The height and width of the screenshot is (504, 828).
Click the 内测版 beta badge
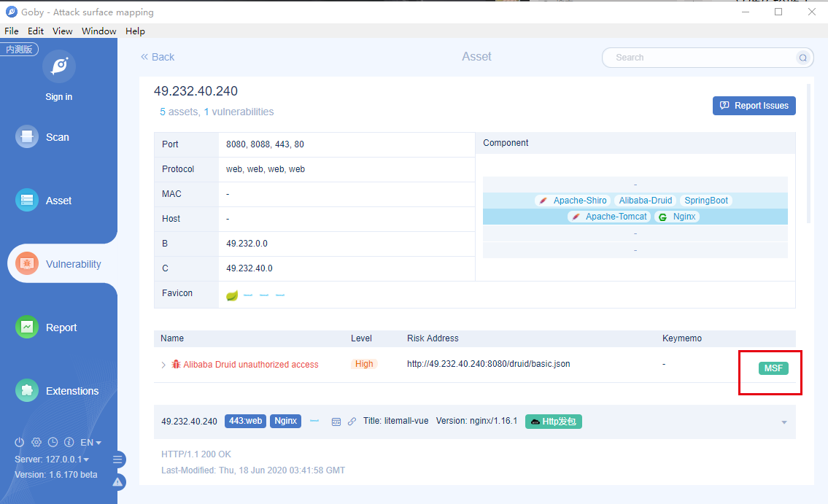[x=20, y=49]
